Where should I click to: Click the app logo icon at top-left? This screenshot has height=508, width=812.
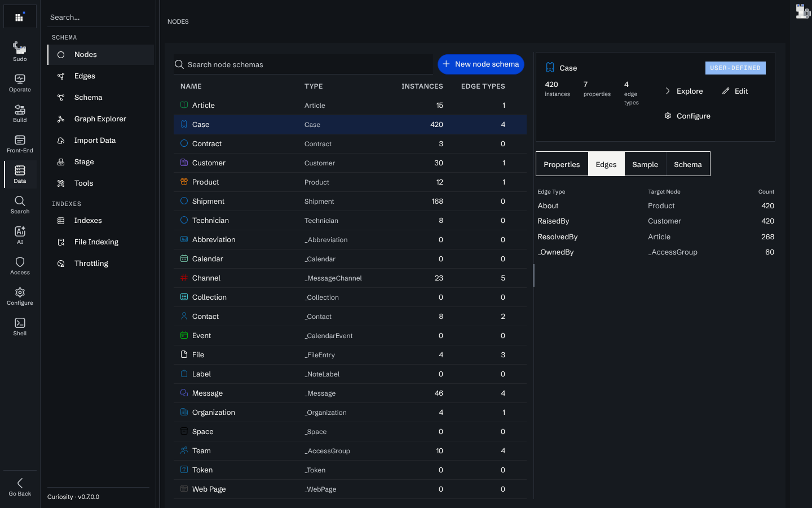coord(20,17)
